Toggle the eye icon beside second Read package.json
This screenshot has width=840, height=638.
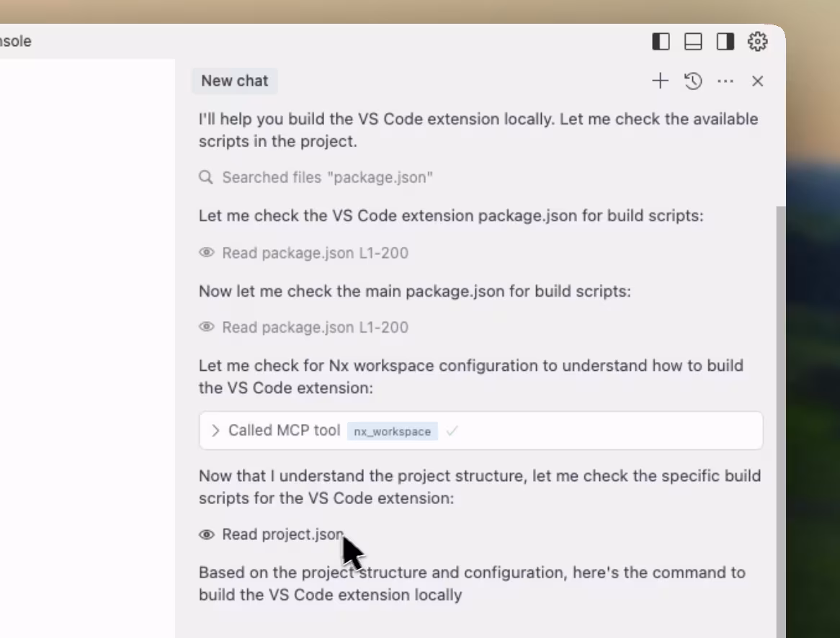pos(206,327)
